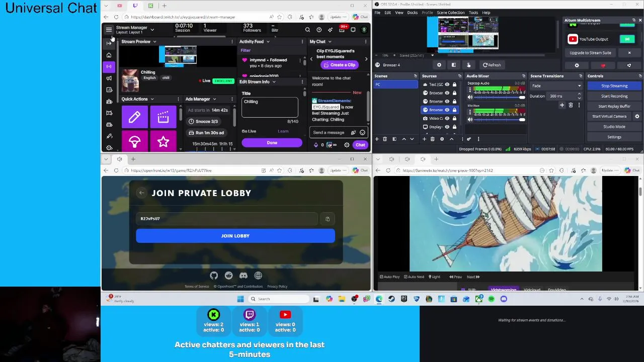
Task: Toggle the YouTube Output stream switch
Action: [x=627, y=39]
